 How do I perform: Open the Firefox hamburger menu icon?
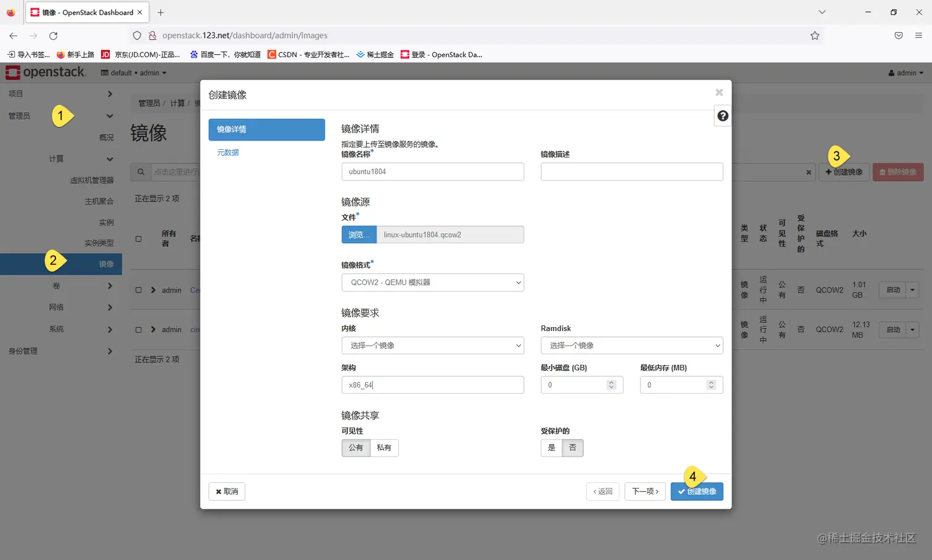(x=919, y=35)
